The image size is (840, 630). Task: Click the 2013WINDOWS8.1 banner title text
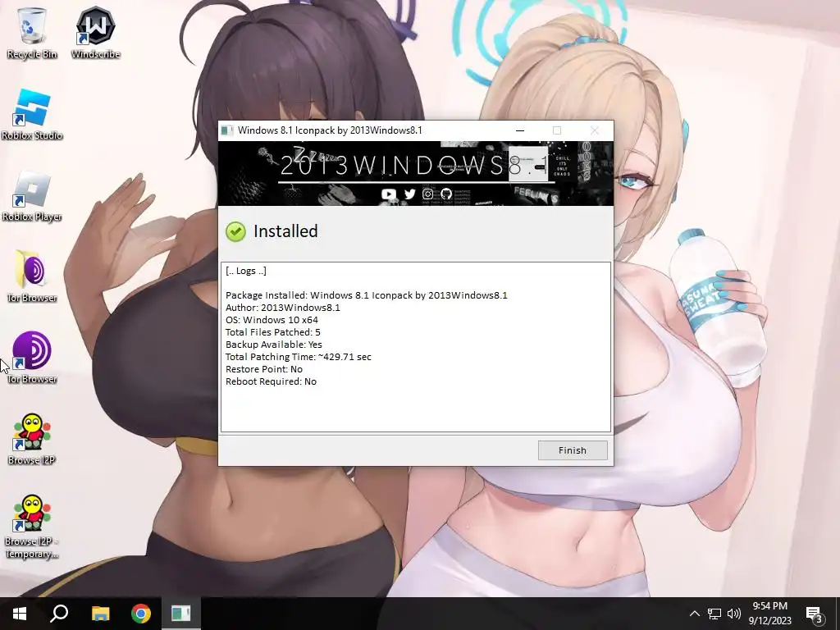click(414, 166)
